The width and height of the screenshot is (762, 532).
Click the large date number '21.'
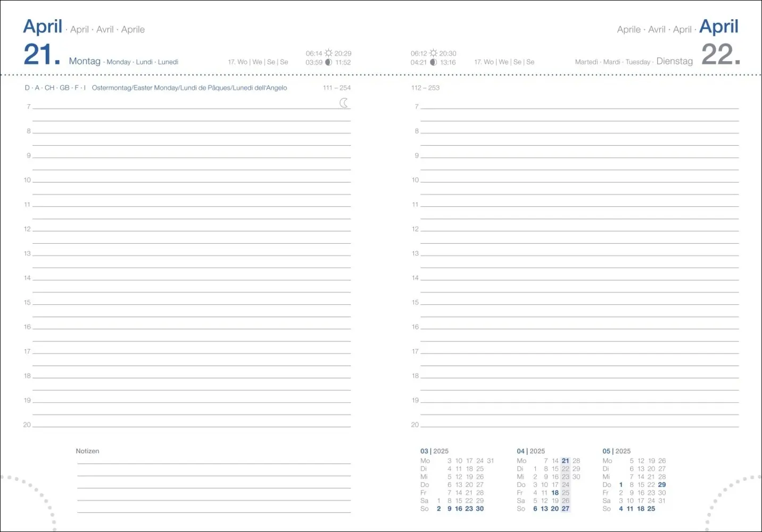point(42,54)
